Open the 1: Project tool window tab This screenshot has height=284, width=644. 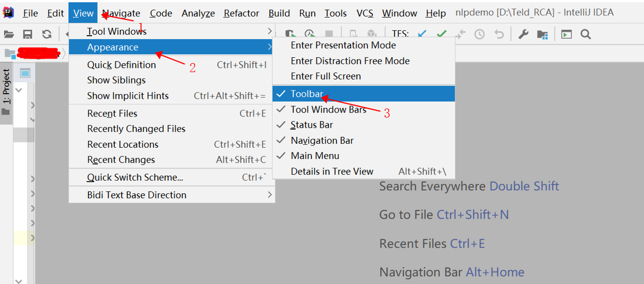point(6,93)
